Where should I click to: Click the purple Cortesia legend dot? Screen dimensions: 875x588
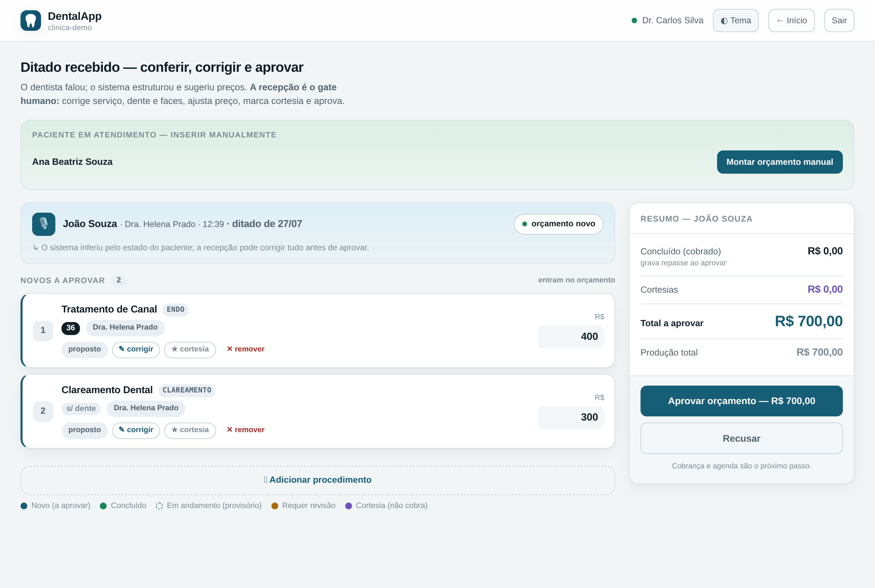(349, 506)
